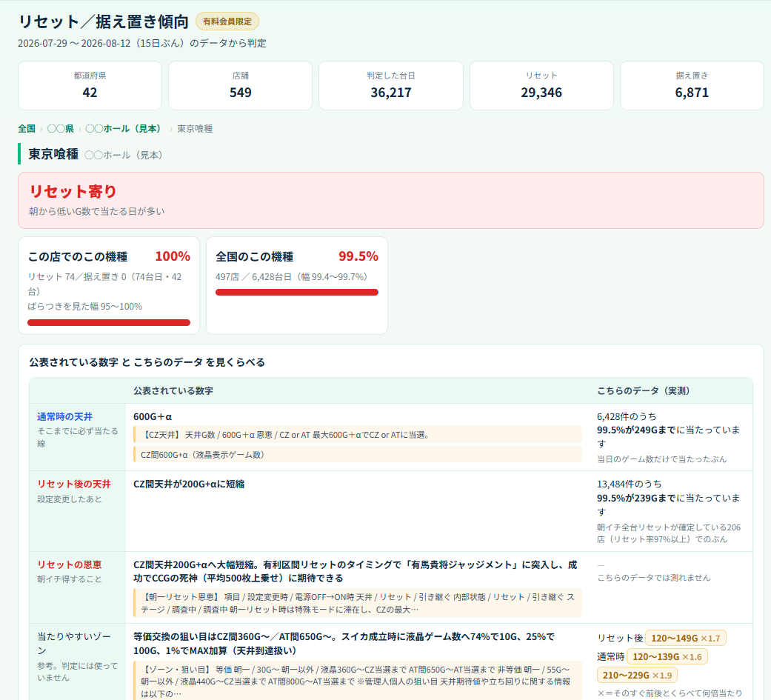Click CZ間天井が200G+αに短縮 text
Screen dimensions: 771x700
point(189,484)
